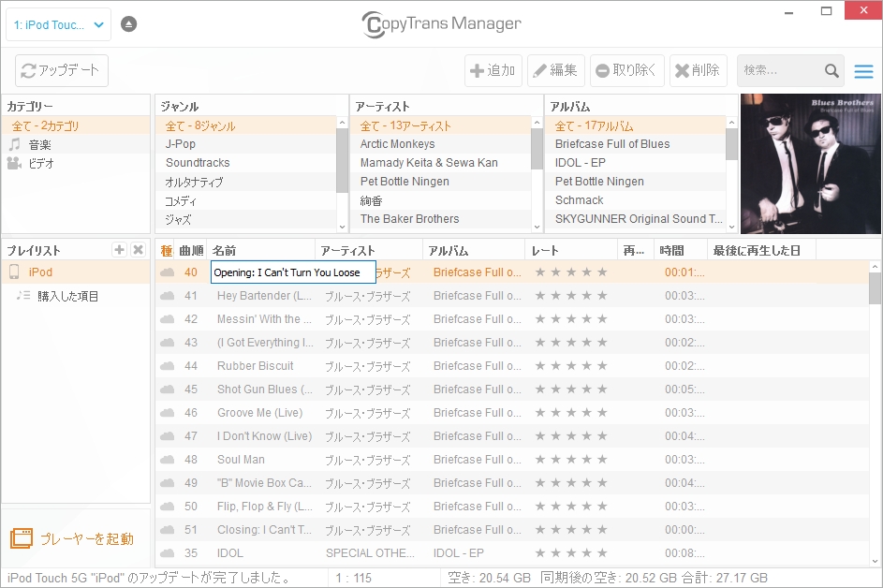Select artist Mamady Keita & Sewa Kan
The height and width of the screenshot is (588, 883).
click(440, 163)
